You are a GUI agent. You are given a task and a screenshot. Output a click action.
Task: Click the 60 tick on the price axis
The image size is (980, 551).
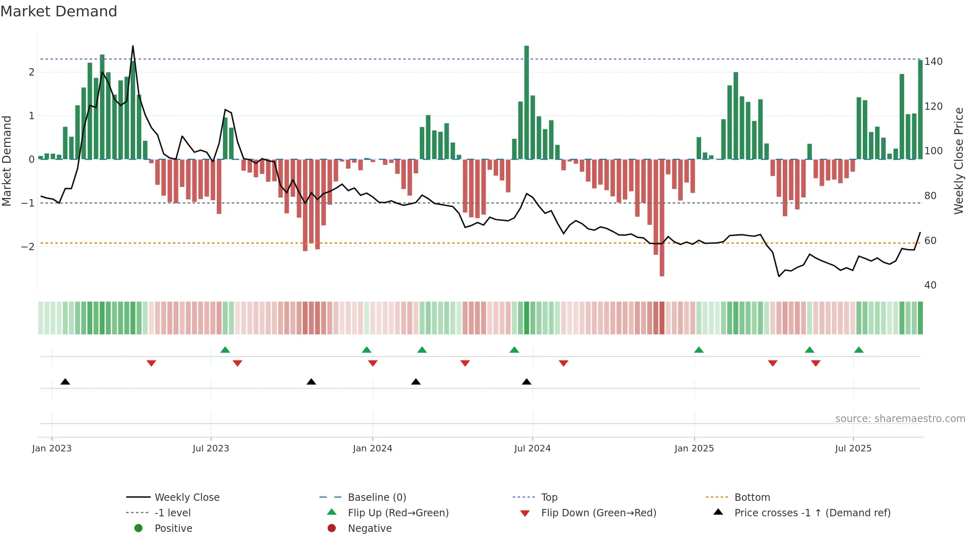tap(931, 241)
